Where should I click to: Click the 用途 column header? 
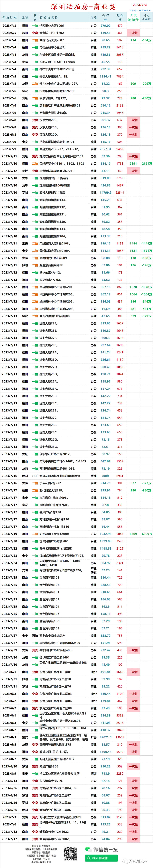[x=94, y=18]
